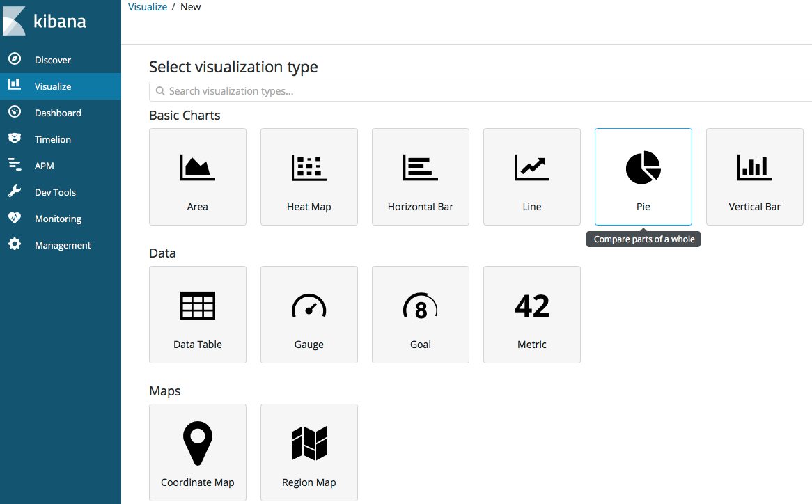Click the Dev Tools wrench icon
This screenshot has height=504, width=812.
15,191
